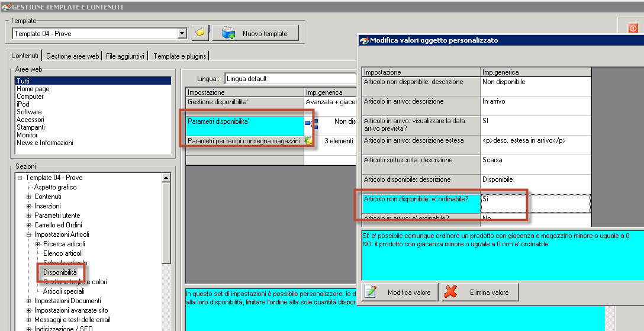Select Accessori in Aree web list
Viewport: 644px width, 331px height.
30,120
